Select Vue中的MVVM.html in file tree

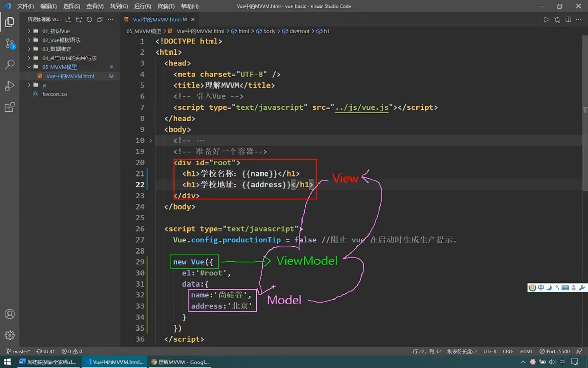click(x=70, y=76)
